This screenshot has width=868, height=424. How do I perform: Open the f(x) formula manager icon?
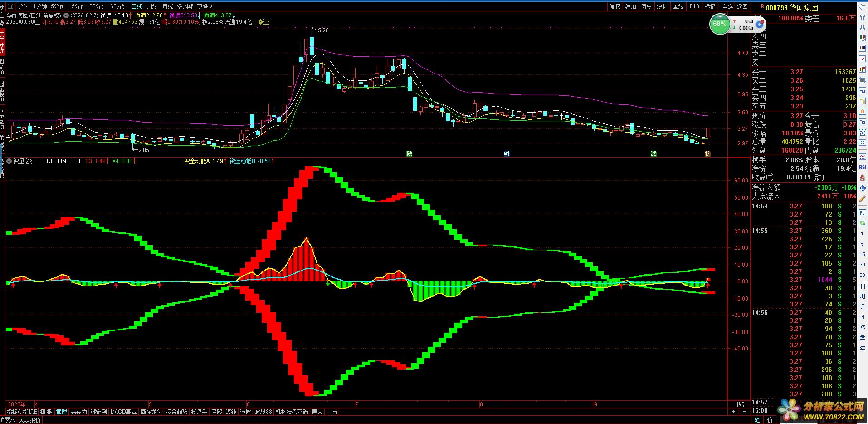[x=862, y=133]
